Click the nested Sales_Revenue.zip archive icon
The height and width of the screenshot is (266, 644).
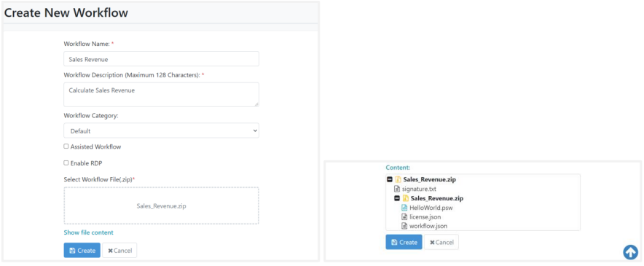coord(405,198)
